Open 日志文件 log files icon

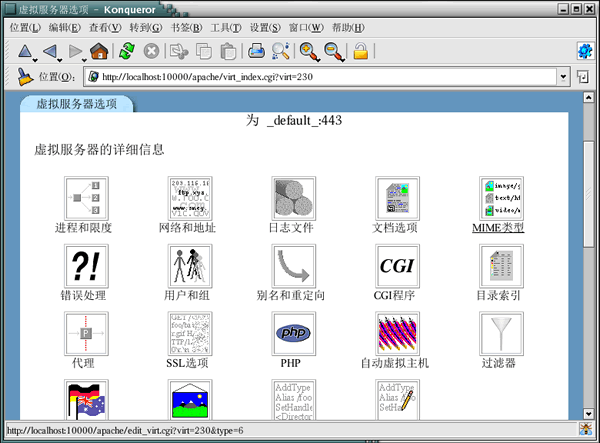click(293, 198)
